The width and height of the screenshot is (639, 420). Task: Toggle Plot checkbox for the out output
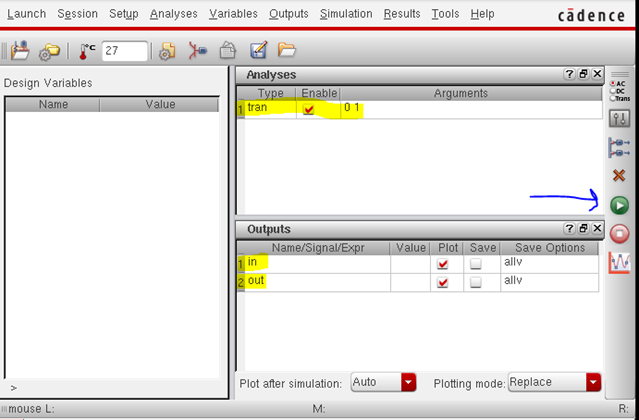click(x=443, y=282)
